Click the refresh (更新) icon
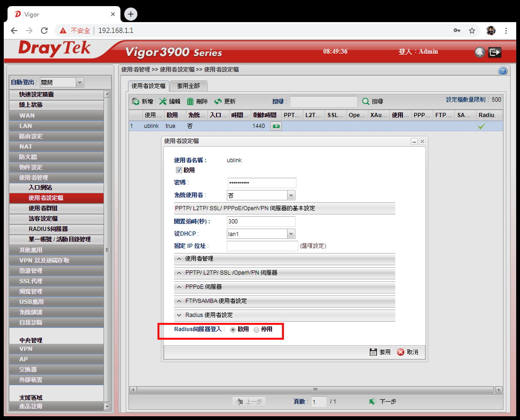 218,101
